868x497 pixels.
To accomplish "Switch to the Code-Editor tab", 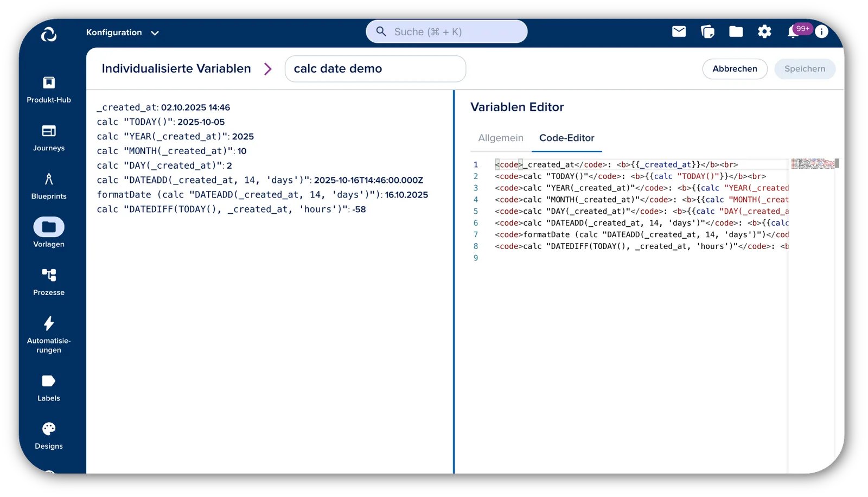I will click(x=567, y=138).
